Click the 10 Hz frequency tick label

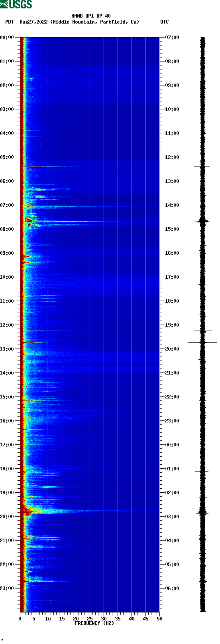(48, 619)
